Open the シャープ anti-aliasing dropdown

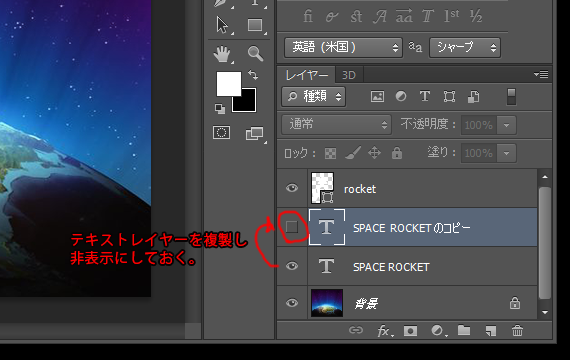[465, 48]
